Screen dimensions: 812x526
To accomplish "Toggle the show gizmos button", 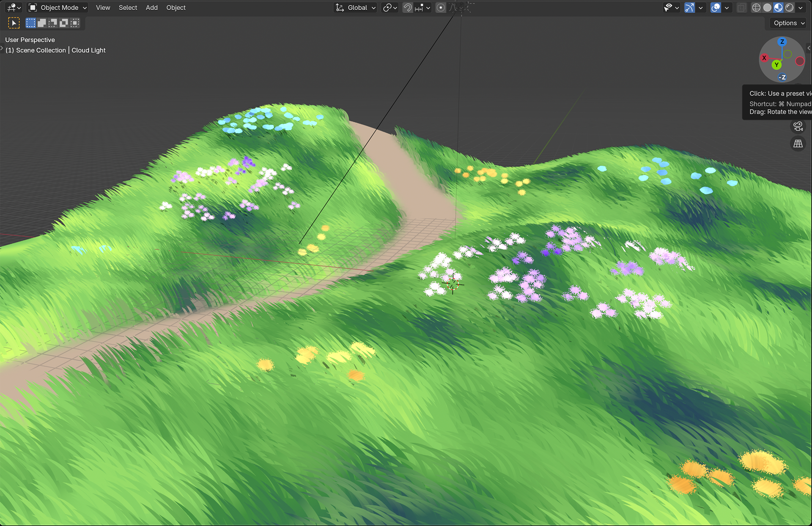I will [689, 8].
